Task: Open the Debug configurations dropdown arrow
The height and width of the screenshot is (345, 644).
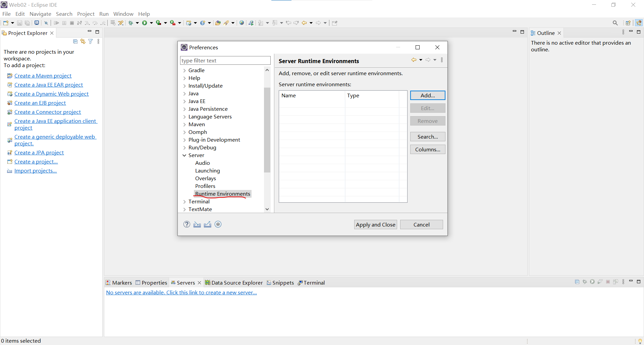Action: 137,23
